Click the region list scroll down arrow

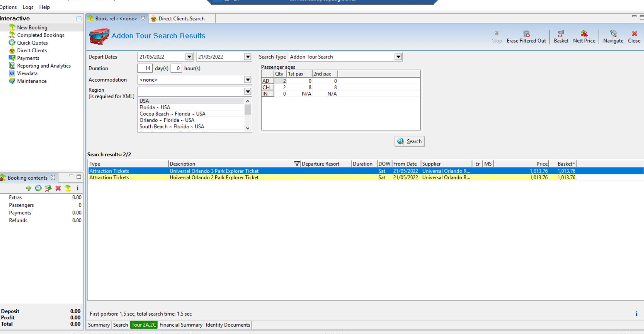(248, 128)
